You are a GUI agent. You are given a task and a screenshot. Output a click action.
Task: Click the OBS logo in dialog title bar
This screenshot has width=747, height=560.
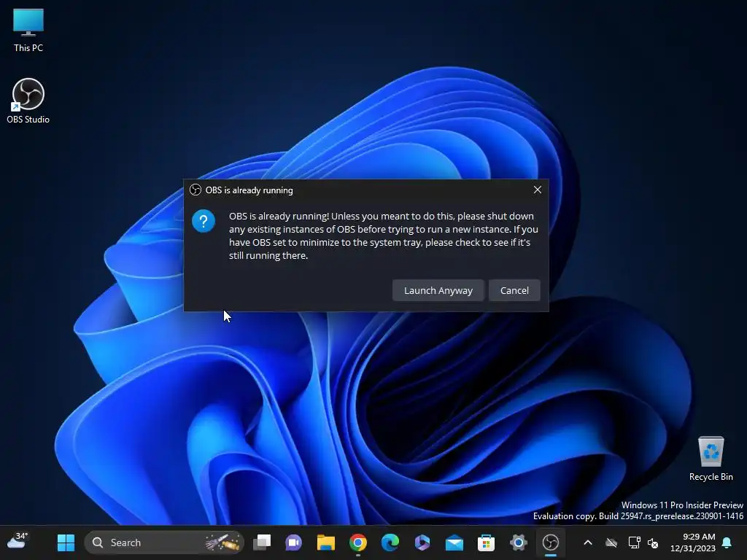click(x=196, y=190)
